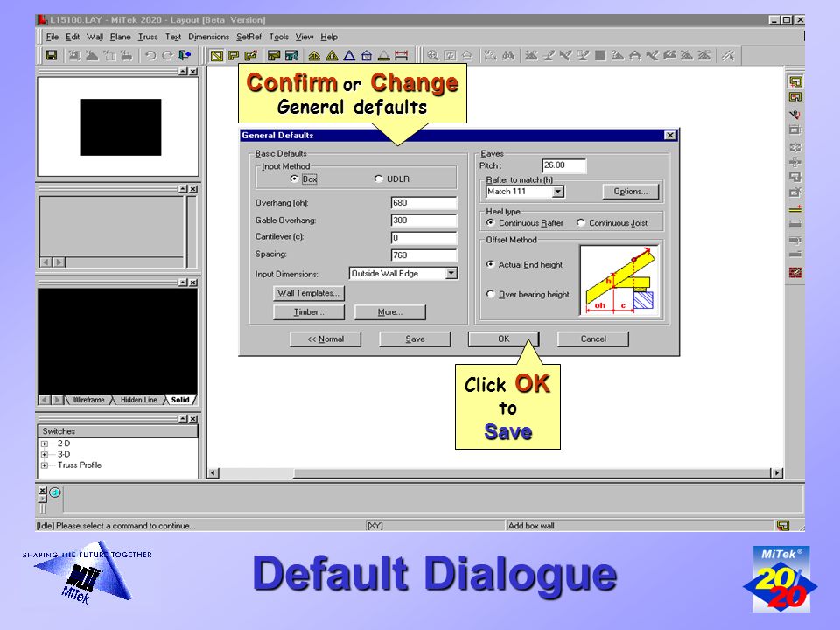
Task: Click the red dimension line icon
Action: (x=402, y=55)
